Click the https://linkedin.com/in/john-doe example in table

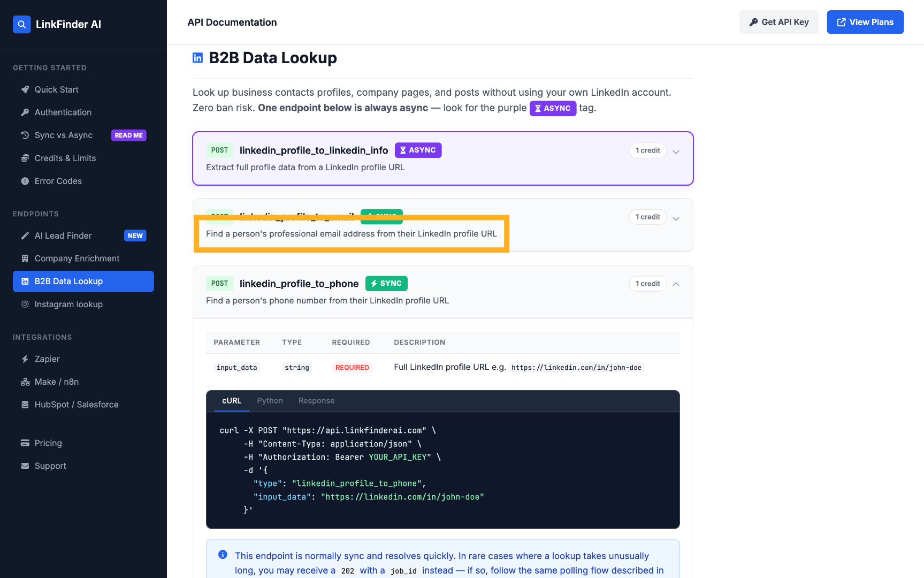tap(576, 368)
